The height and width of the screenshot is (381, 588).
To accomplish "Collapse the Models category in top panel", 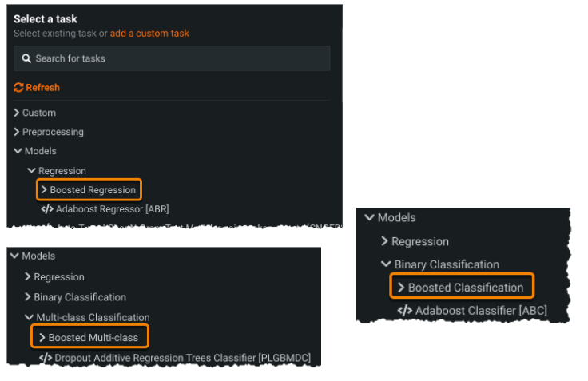I will pos(18,151).
